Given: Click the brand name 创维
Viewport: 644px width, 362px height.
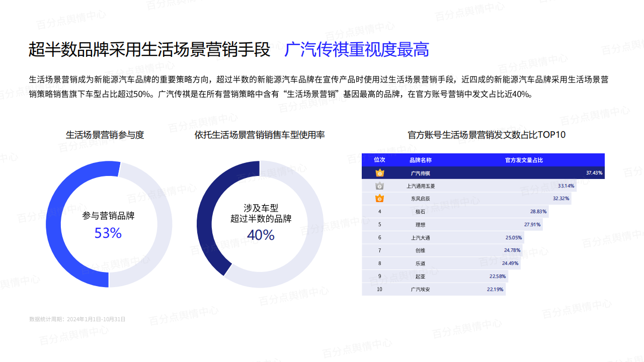Looking at the screenshot, I should (420, 250).
